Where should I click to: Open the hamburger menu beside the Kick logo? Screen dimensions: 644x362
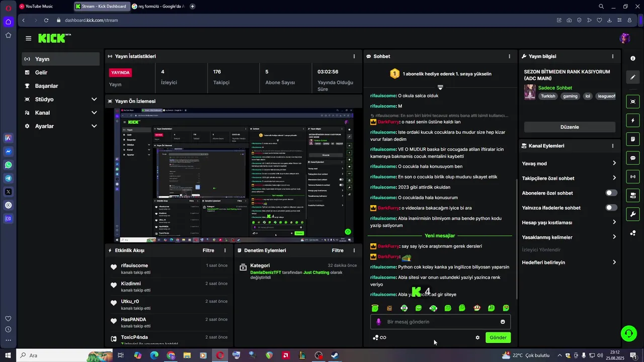28,38
